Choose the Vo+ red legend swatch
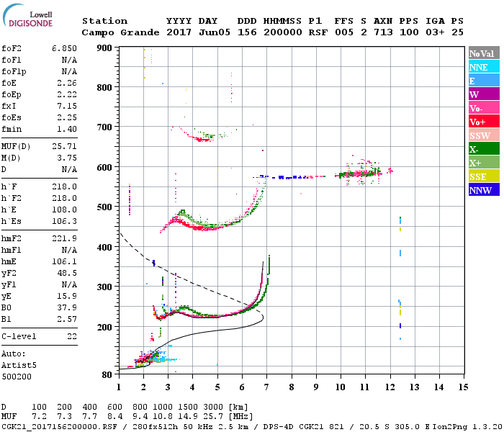The image size is (504, 432). coord(483,122)
